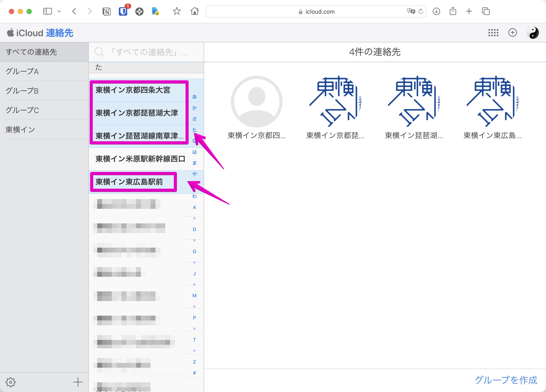This screenshot has height=392, width=546.
Task: Select グループB in the sidebar
Action: (x=44, y=91)
